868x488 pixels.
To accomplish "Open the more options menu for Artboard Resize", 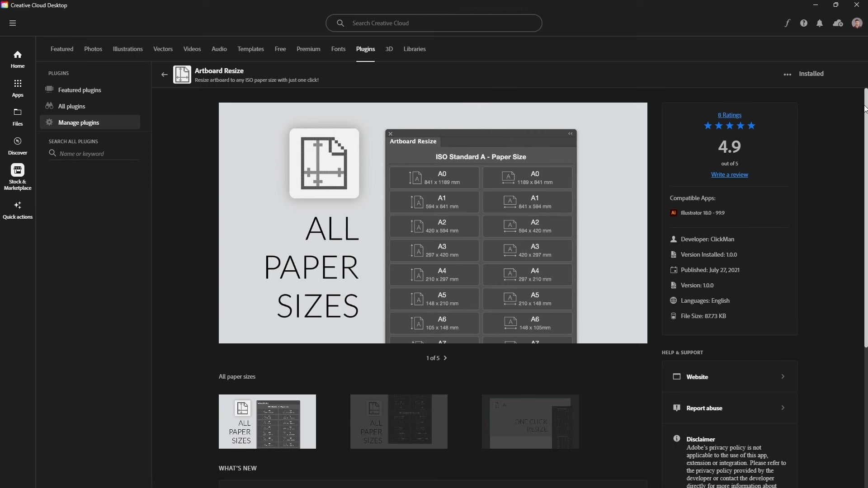I will coord(787,74).
